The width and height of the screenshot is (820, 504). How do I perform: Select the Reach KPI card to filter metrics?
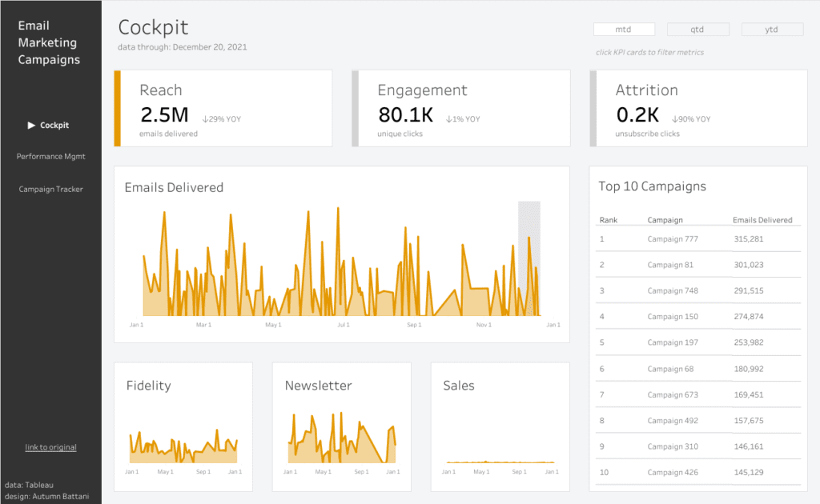[x=223, y=108]
